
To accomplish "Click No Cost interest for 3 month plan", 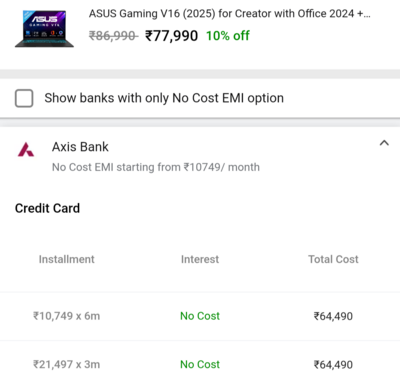I will tap(200, 364).
